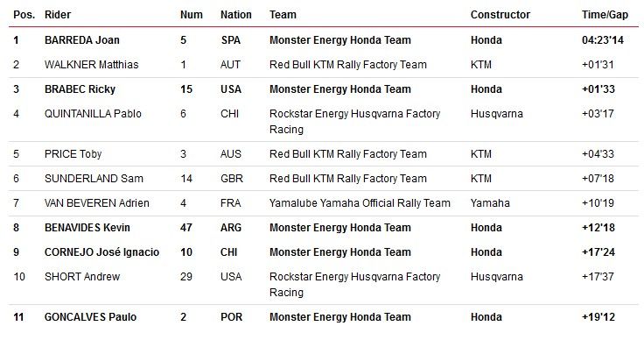The width and height of the screenshot is (644, 340).
Task: Select rider WALKNER Matthias
Action: [x=92, y=65]
